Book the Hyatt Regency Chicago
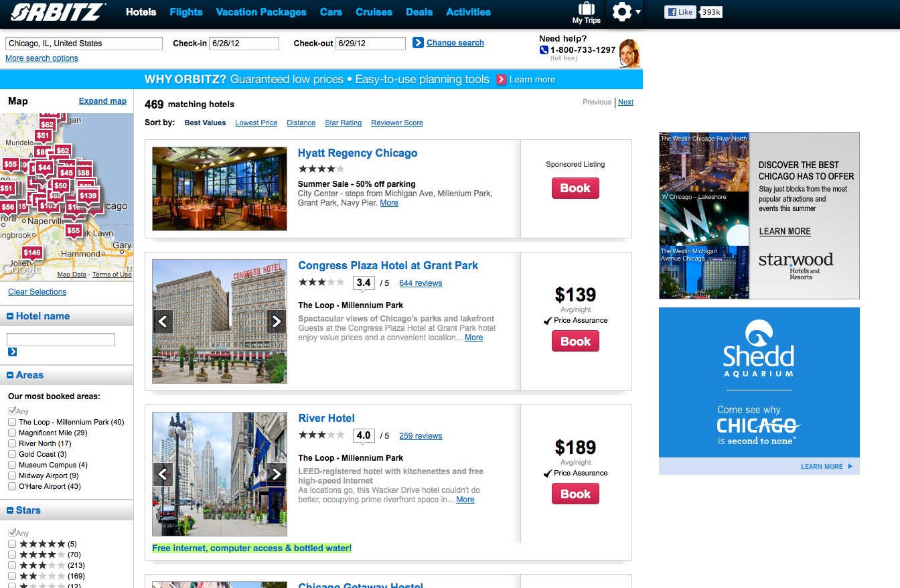This screenshot has height=588, width=900. (575, 188)
